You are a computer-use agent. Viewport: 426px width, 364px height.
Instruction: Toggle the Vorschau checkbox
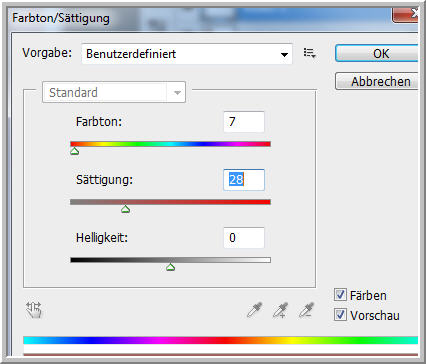pos(340,315)
